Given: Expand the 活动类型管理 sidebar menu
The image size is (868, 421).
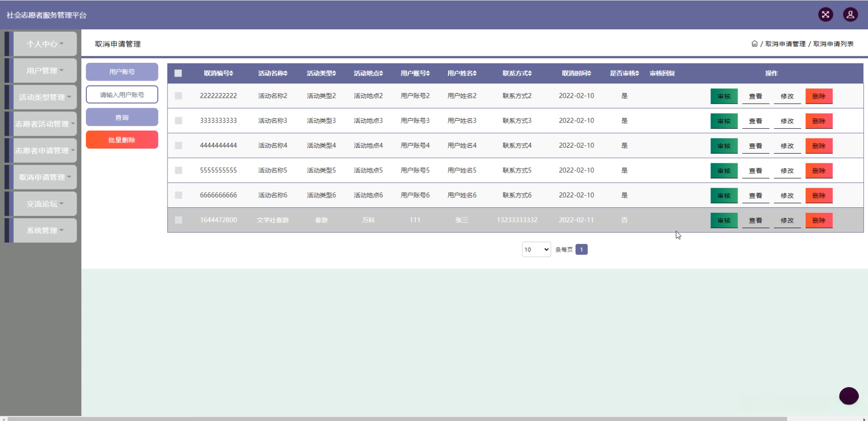Looking at the screenshot, I should tap(45, 97).
